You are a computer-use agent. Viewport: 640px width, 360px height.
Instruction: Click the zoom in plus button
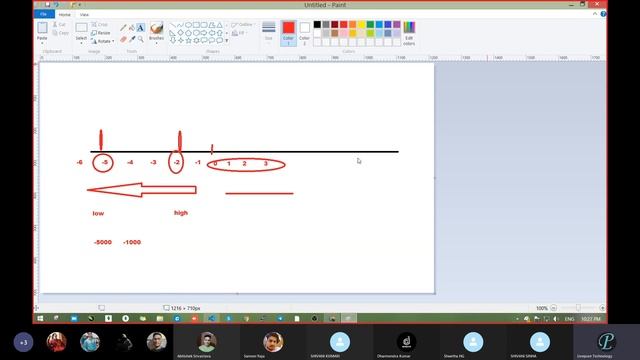(x=602, y=308)
